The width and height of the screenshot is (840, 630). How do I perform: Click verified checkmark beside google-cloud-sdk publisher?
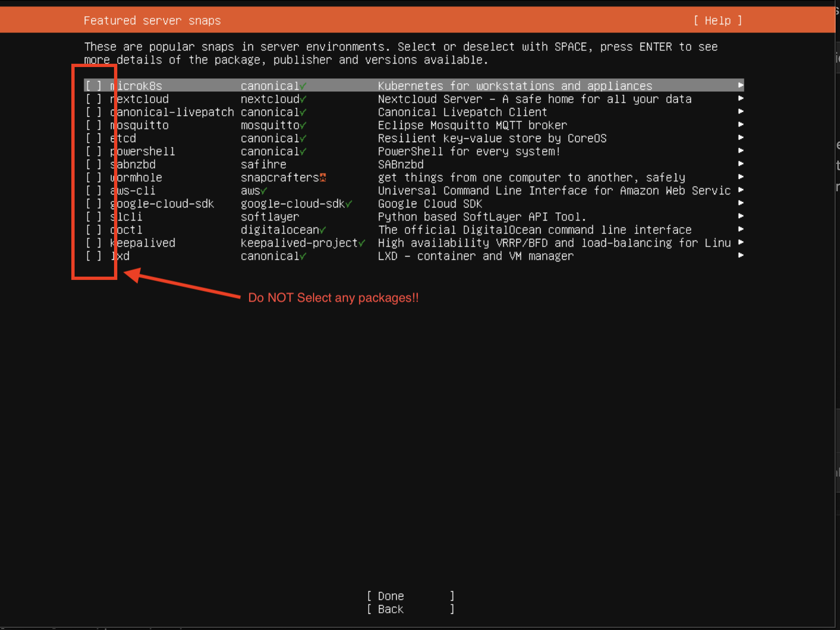pos(349,204)
